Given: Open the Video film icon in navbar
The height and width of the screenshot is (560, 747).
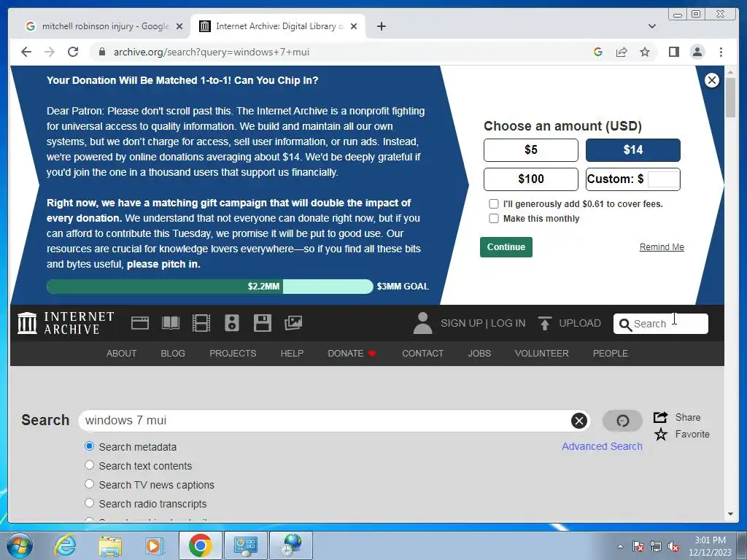Looking at the screenshot, I should click(x=201, y=323).
